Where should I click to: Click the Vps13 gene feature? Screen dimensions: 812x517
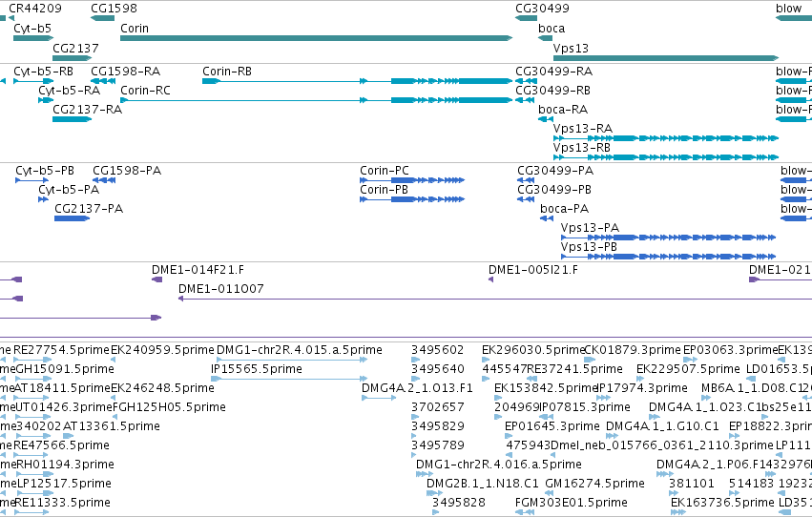pyautogui.click(x=666, y=58)
